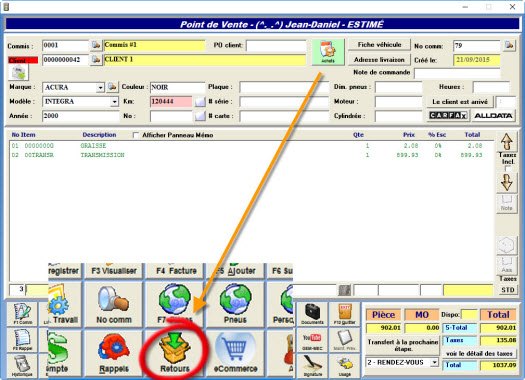This screenshot has width=525, height=380.
Task: Click the Note button beside item list
Action: click(x=507, y=204)
